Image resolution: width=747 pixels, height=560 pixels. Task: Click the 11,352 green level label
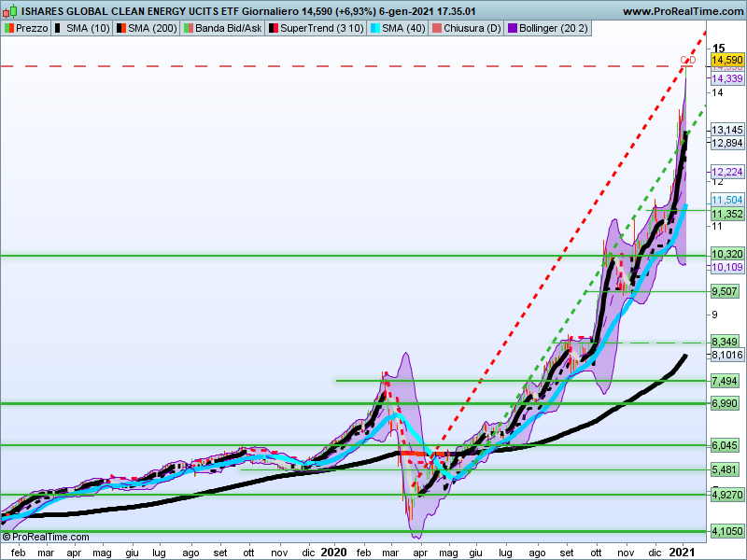727,214
